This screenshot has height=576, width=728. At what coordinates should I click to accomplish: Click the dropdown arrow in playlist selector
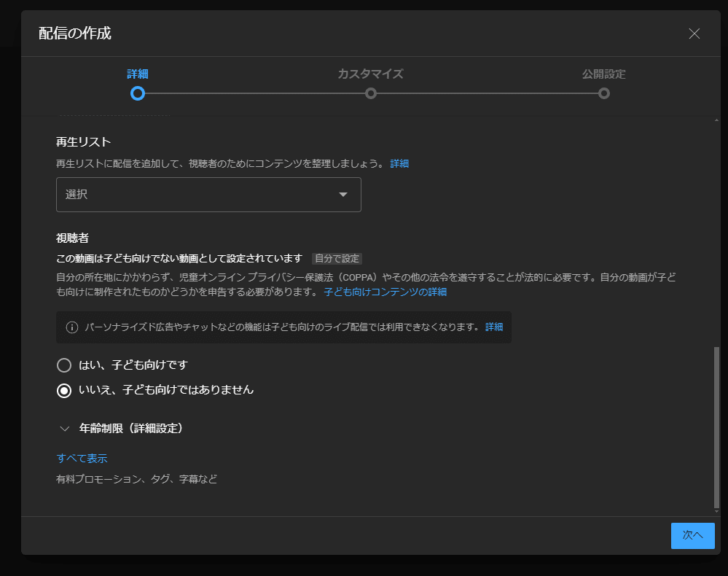tap(343, 195)
